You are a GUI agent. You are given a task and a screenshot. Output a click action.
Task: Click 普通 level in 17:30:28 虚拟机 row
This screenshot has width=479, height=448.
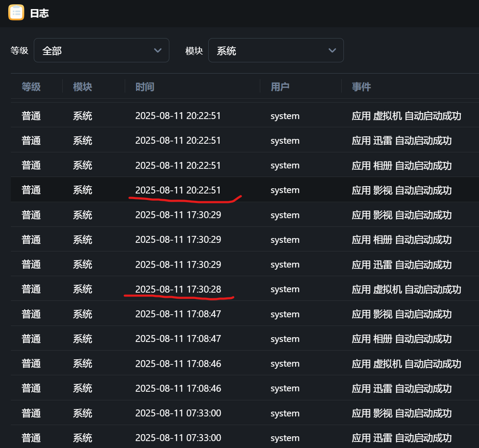(31, 289)
